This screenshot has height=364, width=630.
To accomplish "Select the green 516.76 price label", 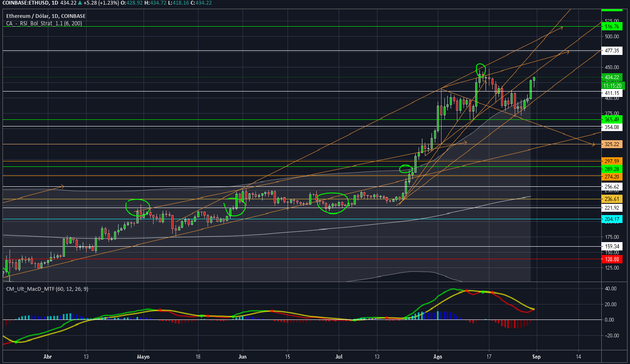I will tap(612, 27).
